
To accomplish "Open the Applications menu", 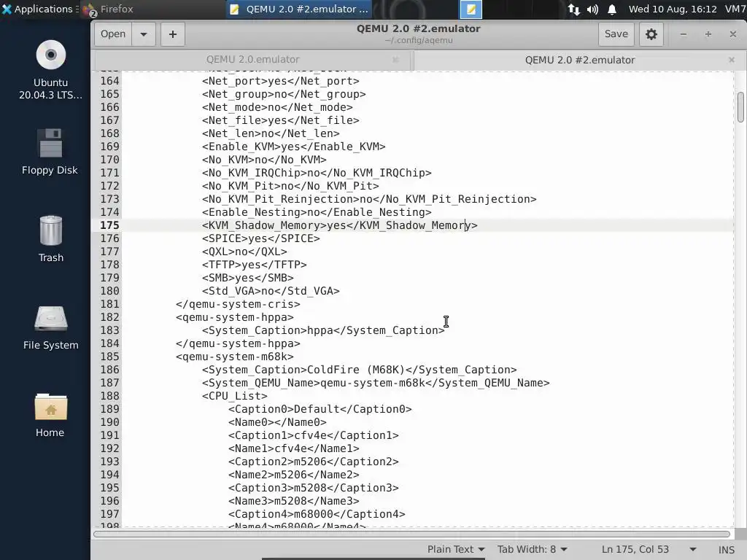I will 38,9.
